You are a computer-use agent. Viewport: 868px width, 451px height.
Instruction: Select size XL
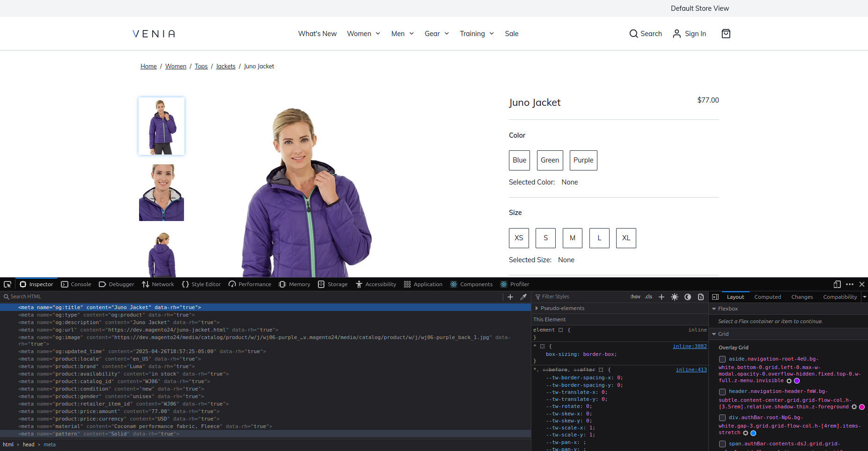coord(626,238)
